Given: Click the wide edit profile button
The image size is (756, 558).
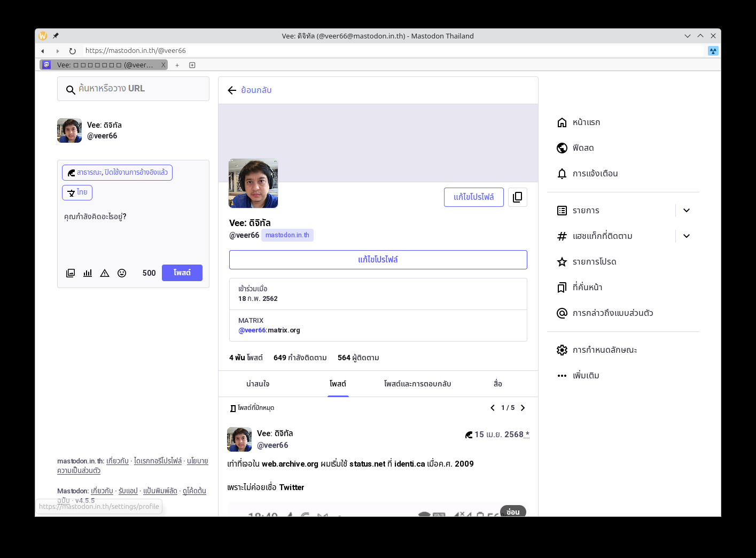Looking at the screenshot, I should (378, 260).
